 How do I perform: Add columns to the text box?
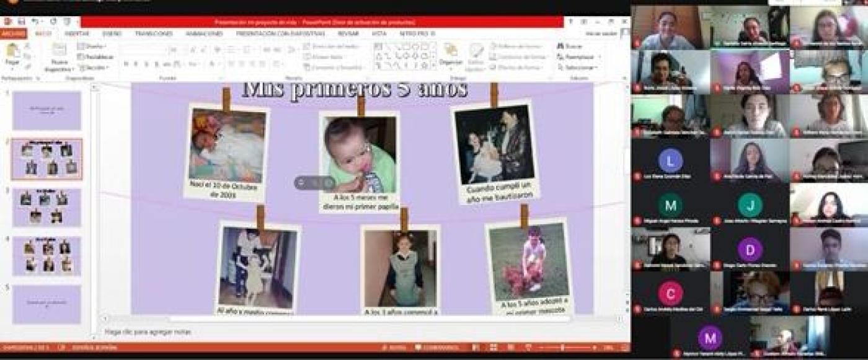277,64
